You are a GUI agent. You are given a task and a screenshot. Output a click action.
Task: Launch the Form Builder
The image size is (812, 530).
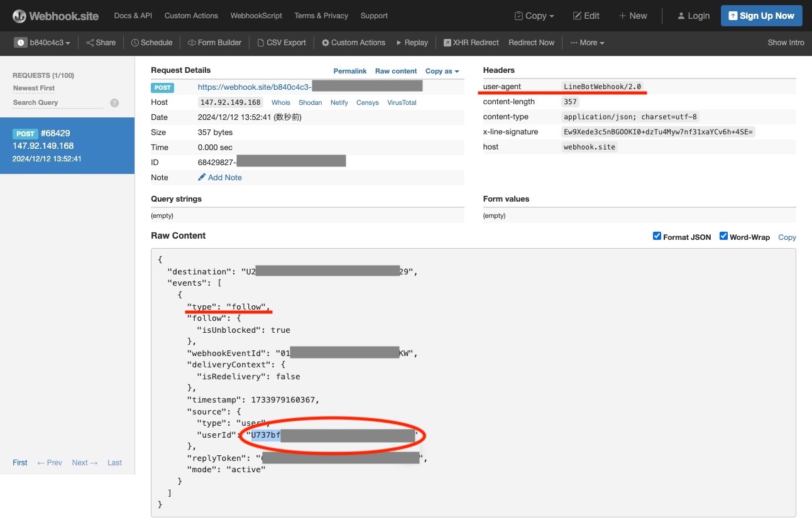tap(214, 42)
